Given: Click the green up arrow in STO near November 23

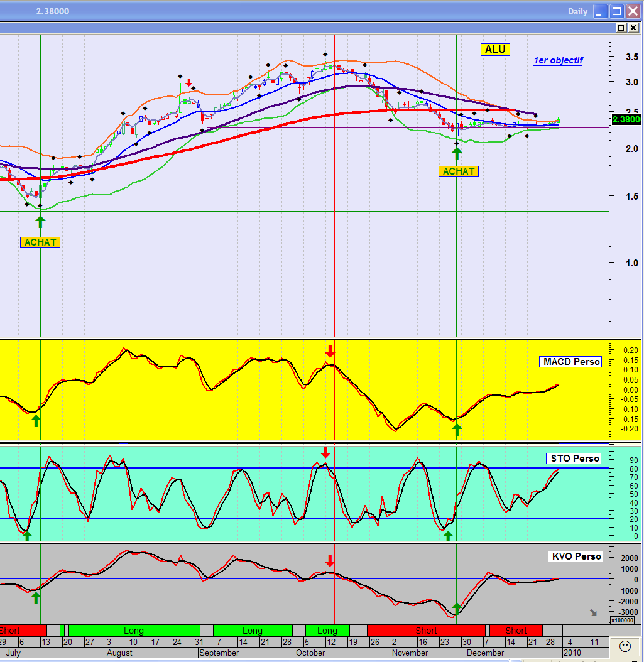Looking at the screenshot, I should click(448, 536).
